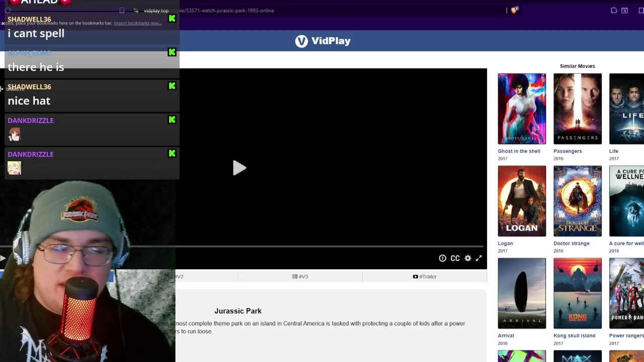Screen dimensions: 644x362
Task: Open the Passengers movie poster
Action: 578,109
